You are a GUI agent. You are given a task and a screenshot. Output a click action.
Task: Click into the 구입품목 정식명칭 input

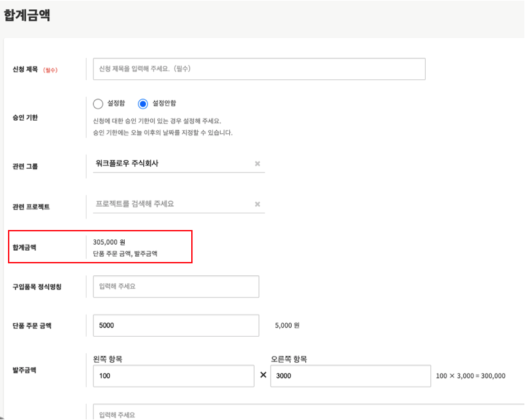tap(176, 287)
